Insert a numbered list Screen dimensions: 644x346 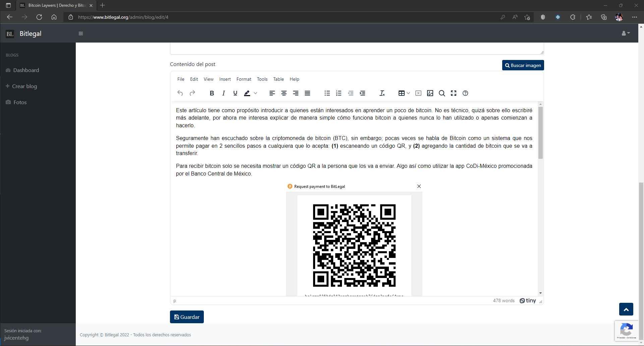coord(339,93)
